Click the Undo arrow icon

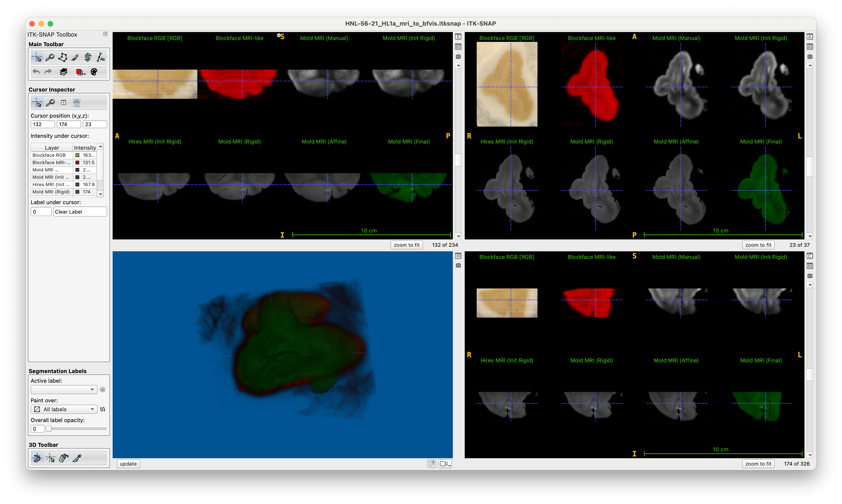pyautogui.click(x=36, y=72)
